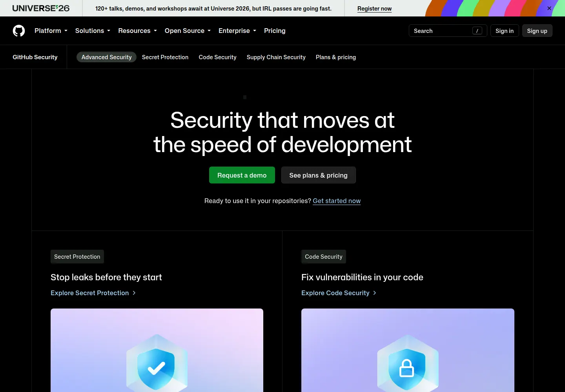
Task: Expand the Open Source menu
Action: click(188, 31)
